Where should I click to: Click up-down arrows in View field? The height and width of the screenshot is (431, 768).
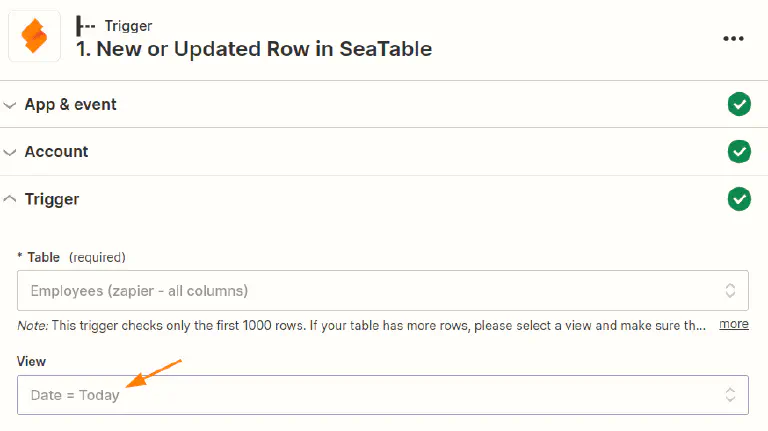point(730,395)
